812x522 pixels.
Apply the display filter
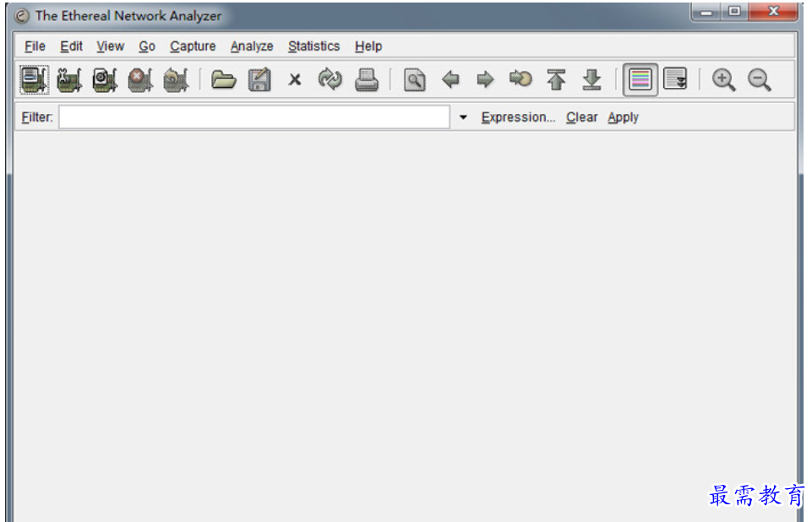(623, 117)
